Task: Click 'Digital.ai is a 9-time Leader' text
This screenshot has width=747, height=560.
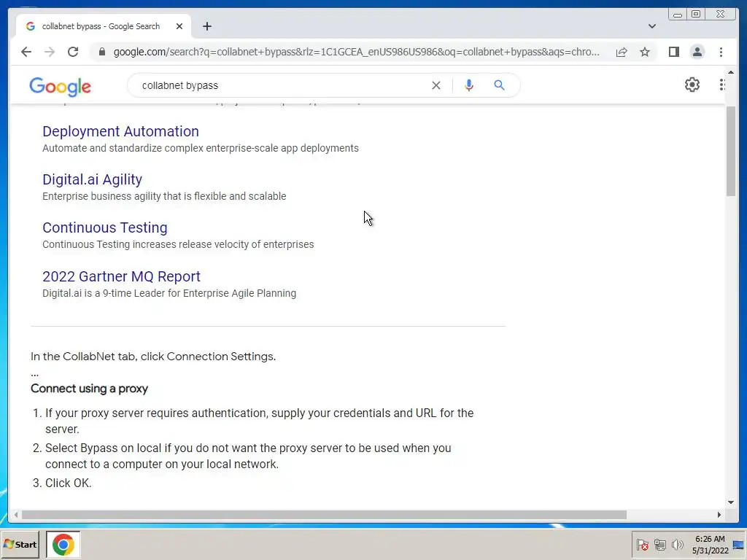Action: click(x=169, y=293)
